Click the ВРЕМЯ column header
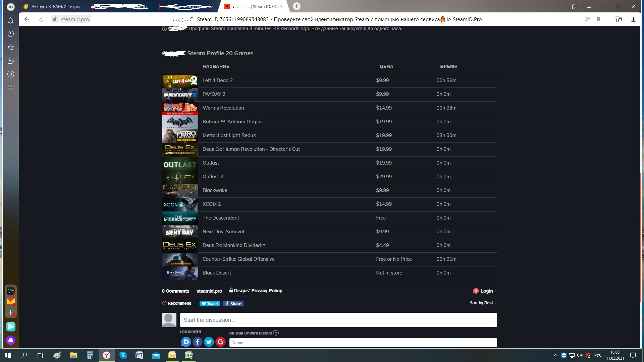Image resolution: width=644 pixels, height=362 pixels. click(449, 66)
